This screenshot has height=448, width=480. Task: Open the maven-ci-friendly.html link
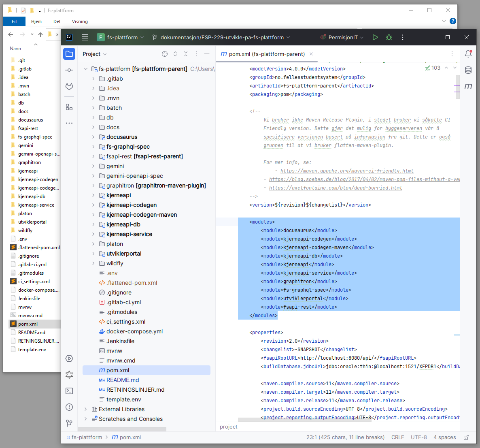[x=346, y=171]
